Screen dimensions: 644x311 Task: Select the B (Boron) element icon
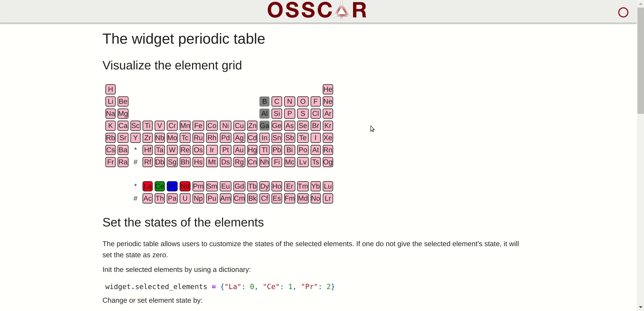[x=264, y=101]
